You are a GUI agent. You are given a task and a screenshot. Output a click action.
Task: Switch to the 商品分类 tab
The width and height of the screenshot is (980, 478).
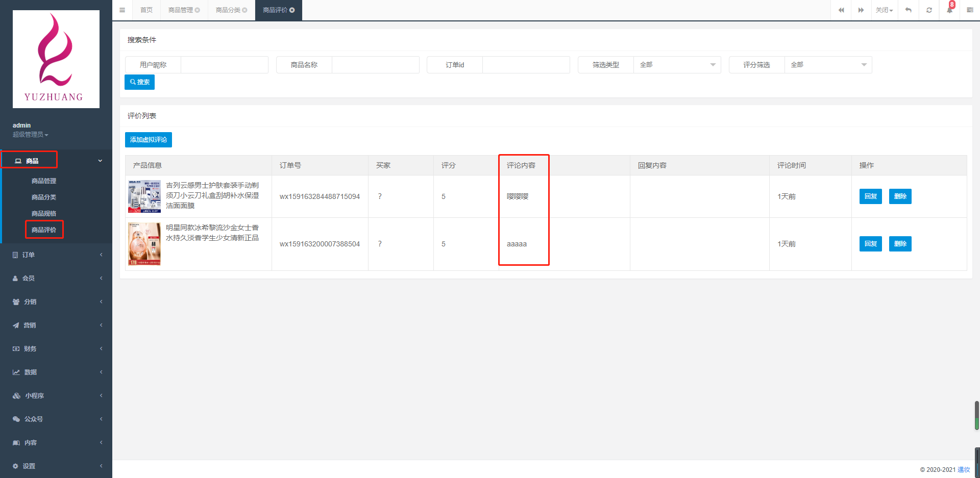click(x=228, y=10)
